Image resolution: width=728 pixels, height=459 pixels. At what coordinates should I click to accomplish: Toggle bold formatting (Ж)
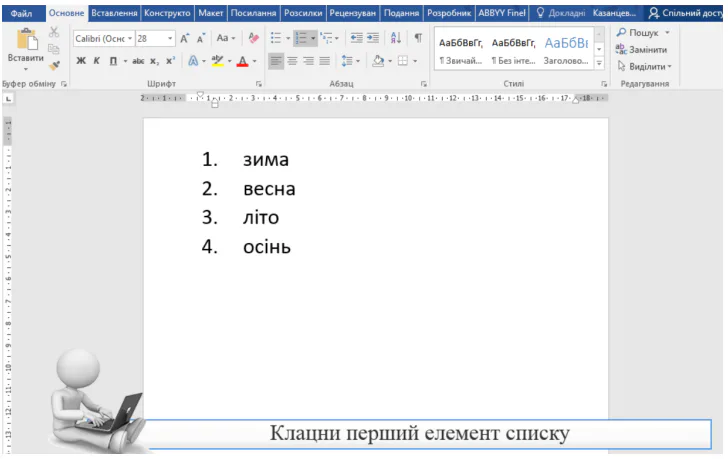[81, 61]
